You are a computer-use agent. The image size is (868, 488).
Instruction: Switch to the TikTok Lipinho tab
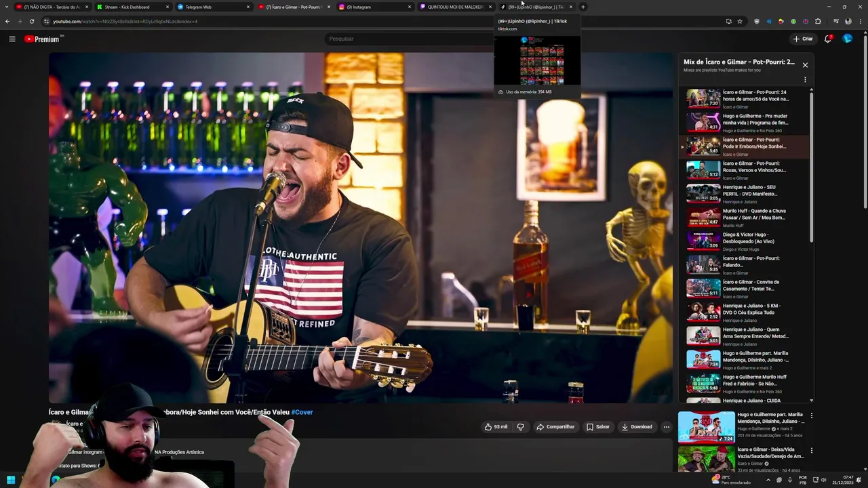(536, 7)
